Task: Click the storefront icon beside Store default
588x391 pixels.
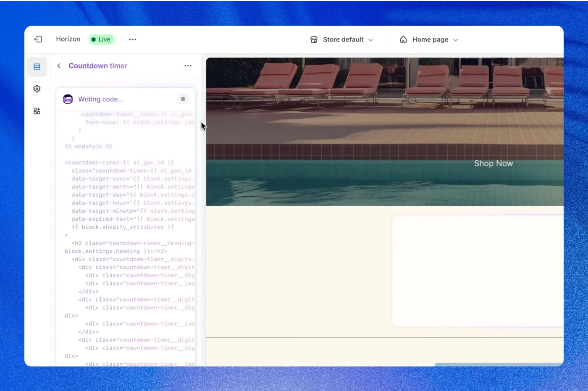Action: [314, 39]
